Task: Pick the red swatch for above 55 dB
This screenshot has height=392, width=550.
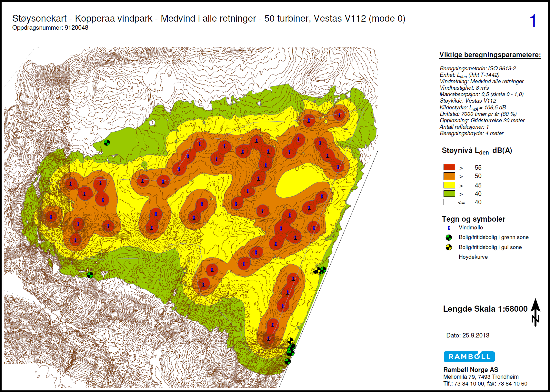Action: click(449, 167)
